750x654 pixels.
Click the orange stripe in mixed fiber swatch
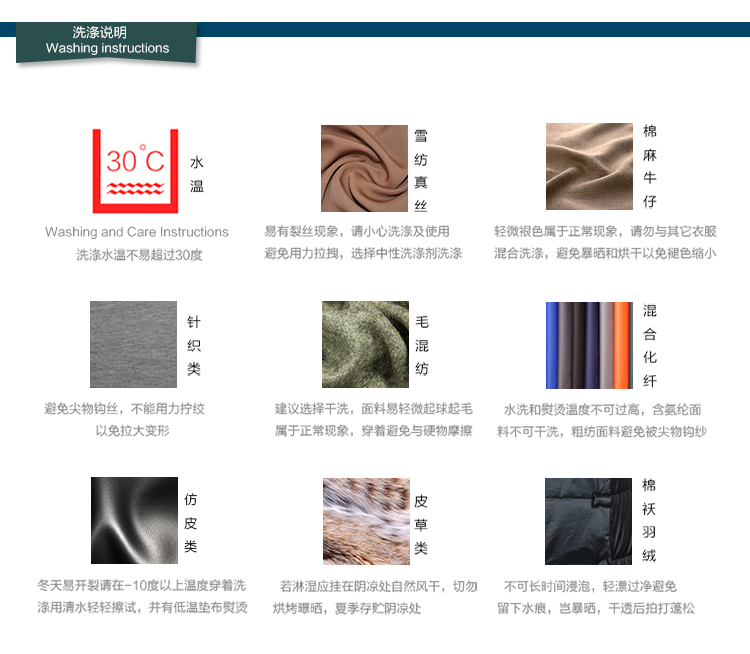(623, 344)
